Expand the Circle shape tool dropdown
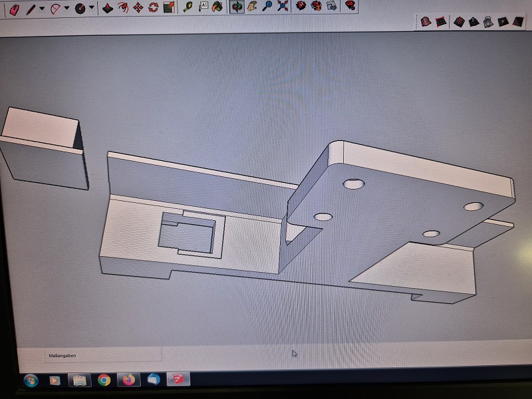The height and width of the screenshot is (399, 532). 91,9
